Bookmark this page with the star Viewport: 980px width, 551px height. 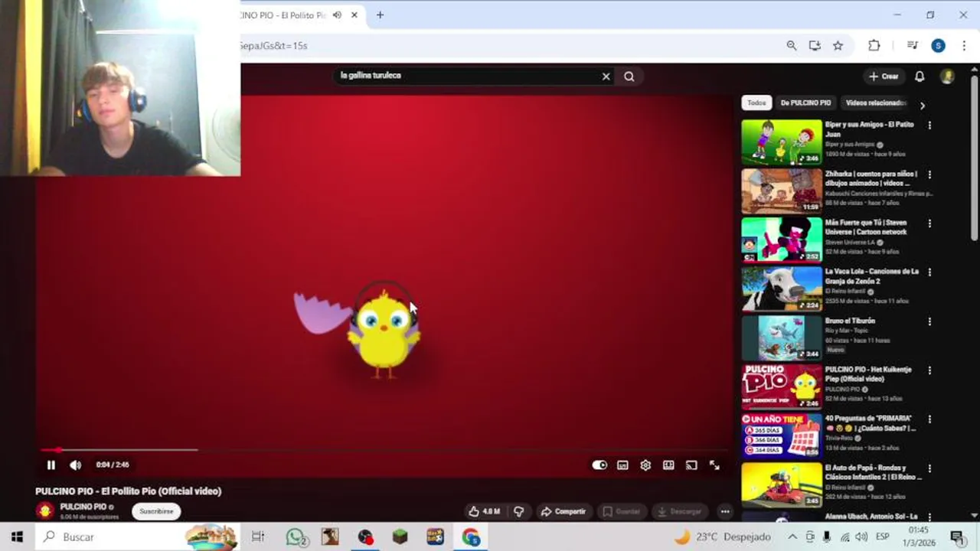click(x=838, y=46)
